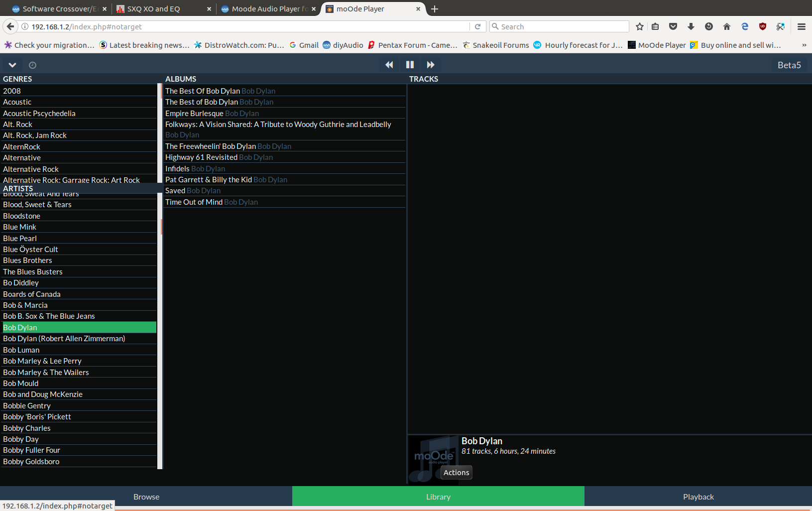
Task: Click the address bar URL field
Action: tap(249, 26)
